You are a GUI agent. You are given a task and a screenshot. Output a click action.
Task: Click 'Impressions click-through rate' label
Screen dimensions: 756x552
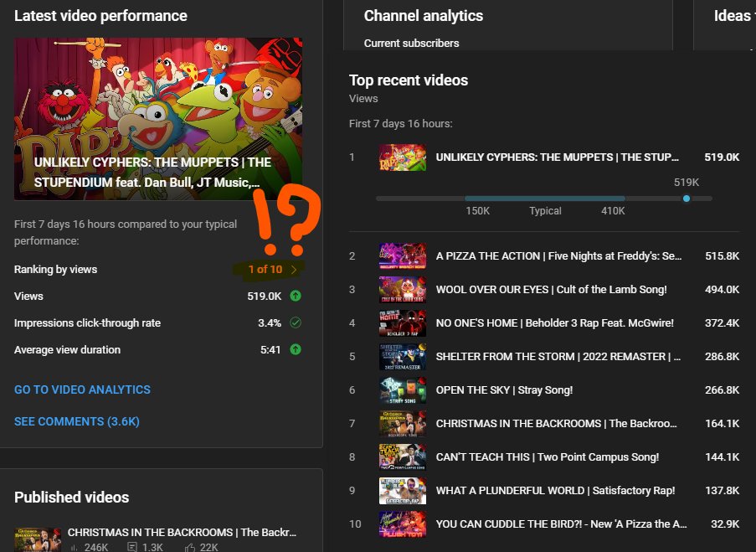coord(87,322)
